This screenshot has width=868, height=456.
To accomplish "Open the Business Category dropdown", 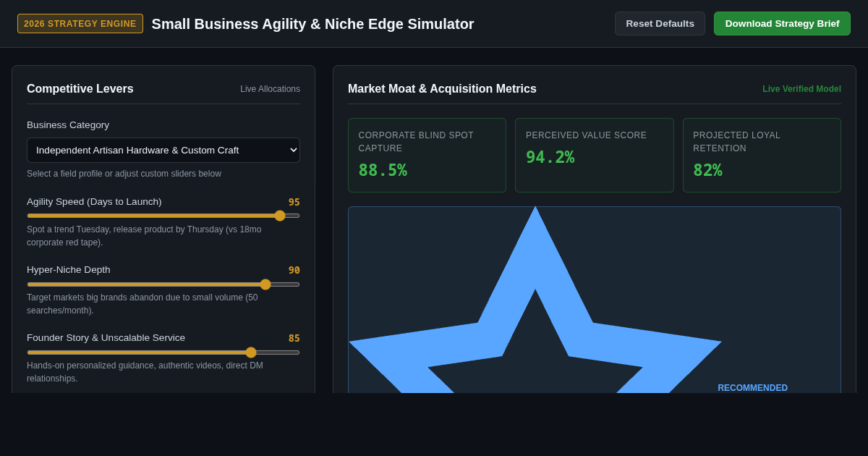I will coord(163,150).
